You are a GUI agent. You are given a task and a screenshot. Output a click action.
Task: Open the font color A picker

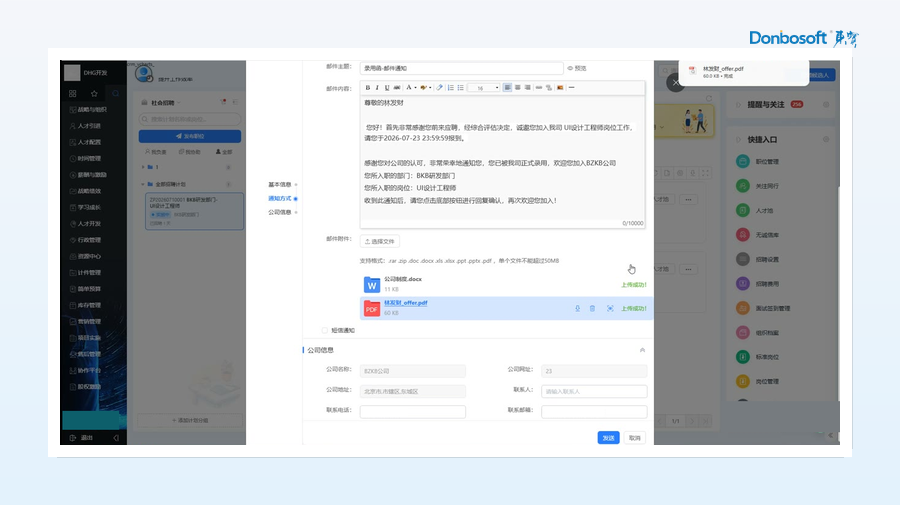[x=410, y=88]
